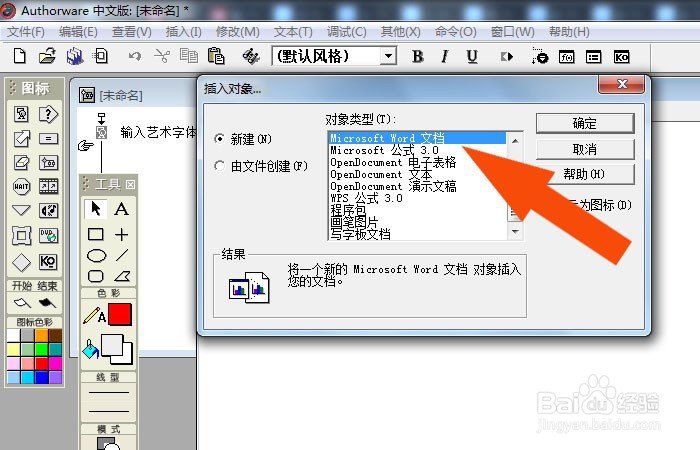
Task: Open the Control Panel toolbar icon
Action: coord(539,57)
